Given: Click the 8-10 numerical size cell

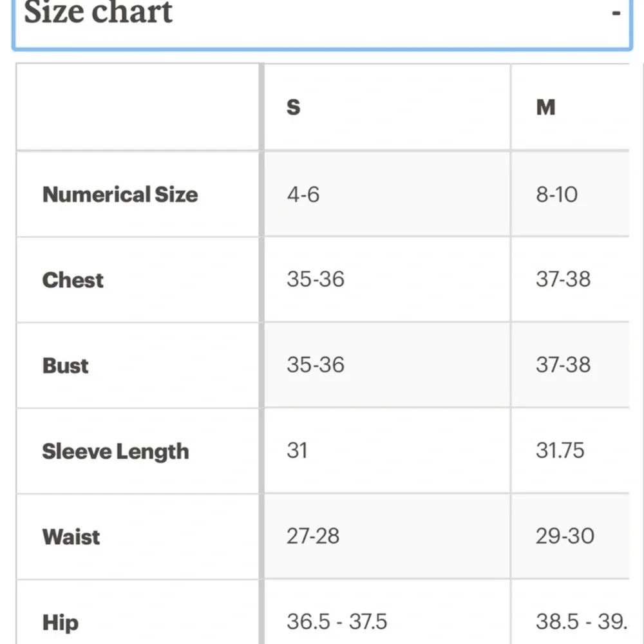Looking at the screenshot, I should [x=556, y=194].
